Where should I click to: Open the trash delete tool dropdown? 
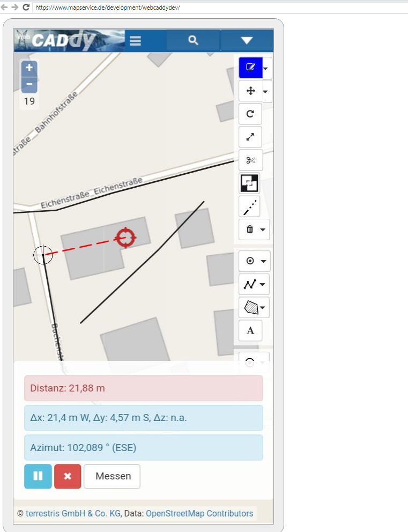[263, 230]
